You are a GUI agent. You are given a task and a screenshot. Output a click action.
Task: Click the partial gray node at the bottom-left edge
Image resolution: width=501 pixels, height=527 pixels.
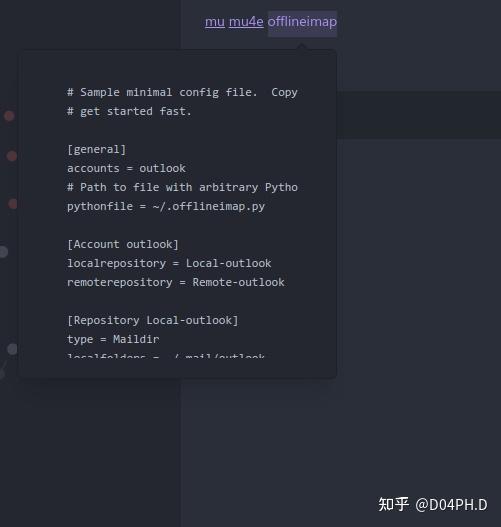[2, 373]
